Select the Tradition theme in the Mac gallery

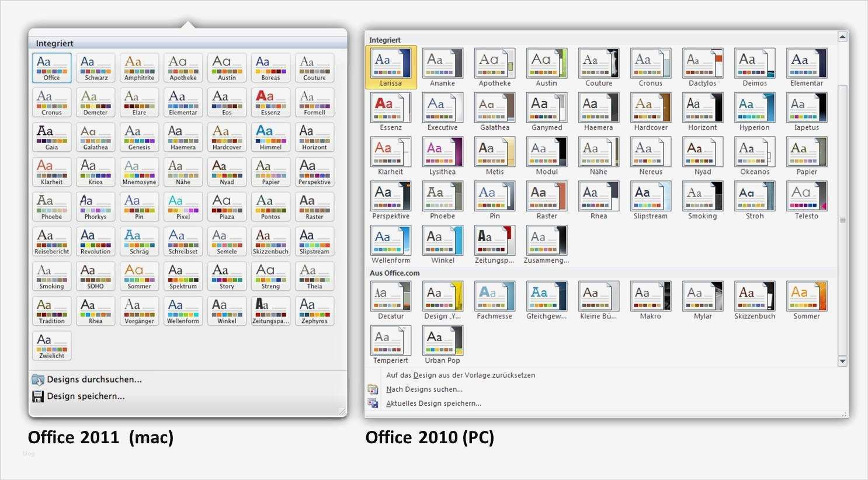[x=52, y=311]
